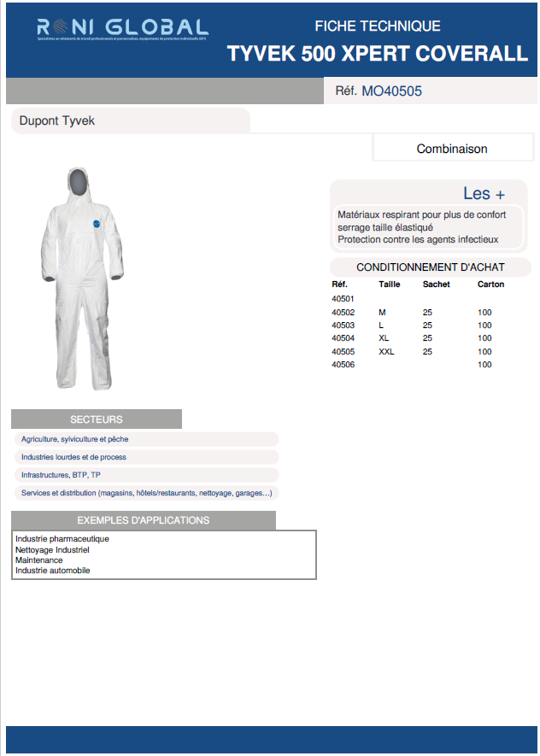540x756 pixels.
Task: Select the "Les +" heading
Action: [484, 194]
